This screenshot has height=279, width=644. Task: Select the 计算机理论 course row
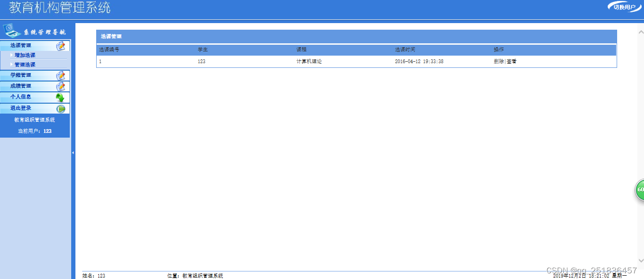click(x=309, y=61)
